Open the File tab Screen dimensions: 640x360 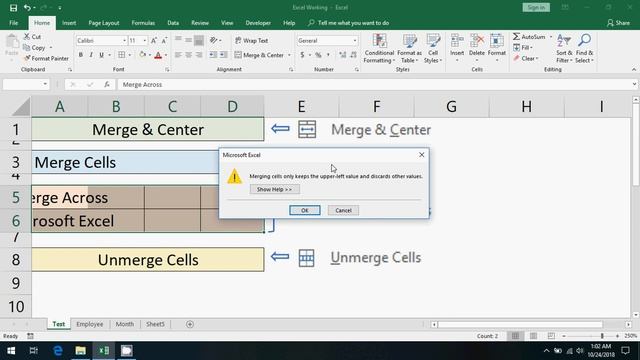coord(13,23)
